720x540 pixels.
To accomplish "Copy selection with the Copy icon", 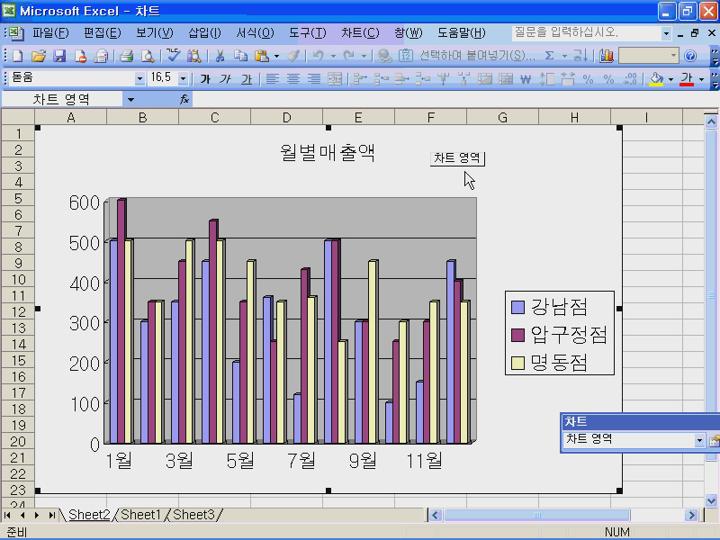I will 241,56.
